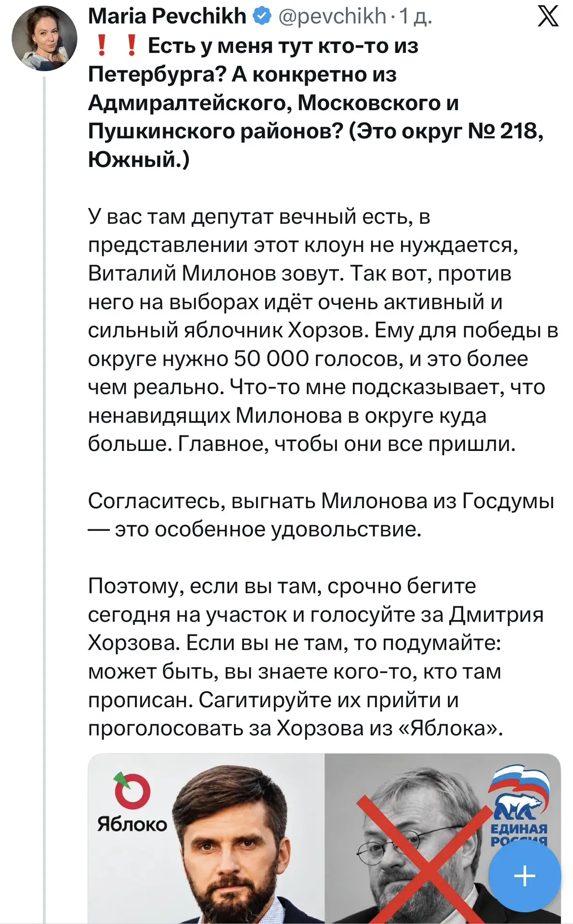Tap the X logo icon

548,16
